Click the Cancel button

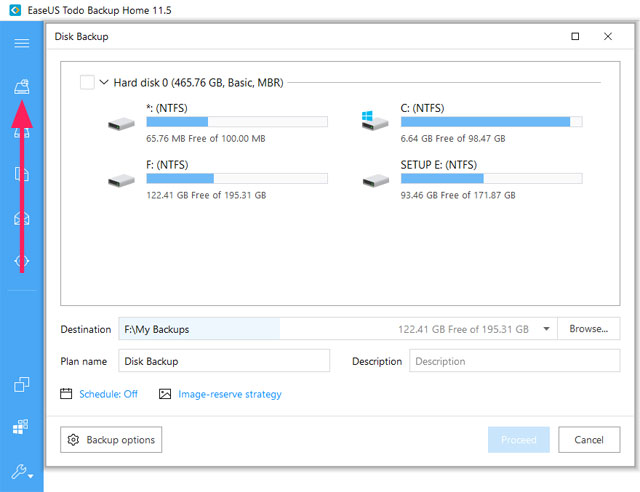[x=589, y=440]
